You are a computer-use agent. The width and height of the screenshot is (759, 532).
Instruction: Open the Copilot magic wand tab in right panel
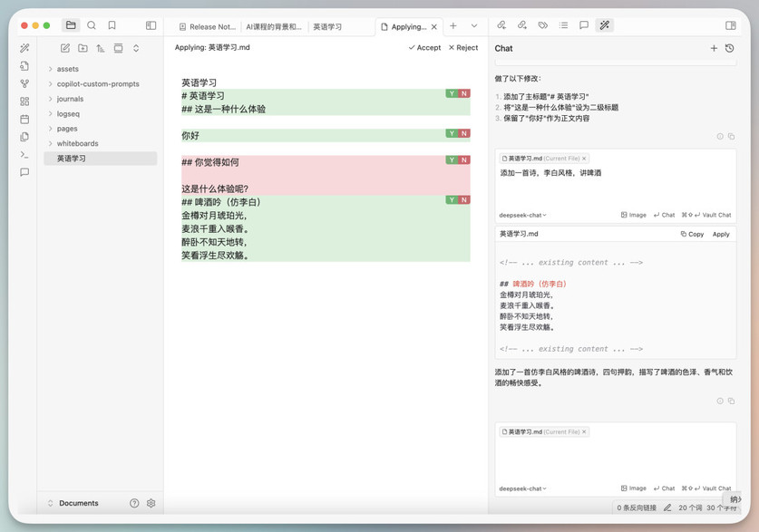click(604, 25)
